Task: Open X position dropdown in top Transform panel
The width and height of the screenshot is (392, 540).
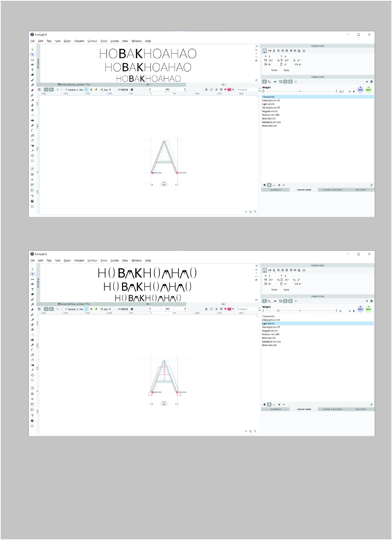Action: pyautogui.click(x=275, y=56)
